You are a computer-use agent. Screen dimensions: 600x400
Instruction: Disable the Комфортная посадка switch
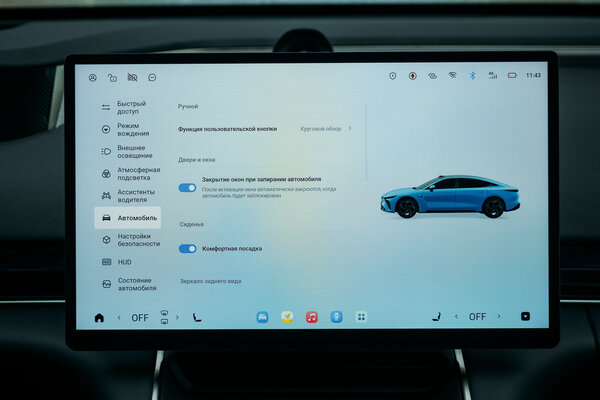tap(187, 248)
